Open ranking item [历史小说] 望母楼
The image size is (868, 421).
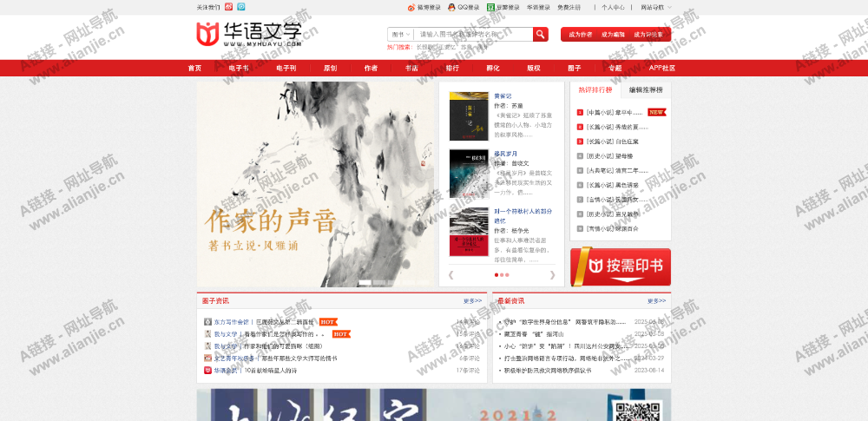coord(609,155)
